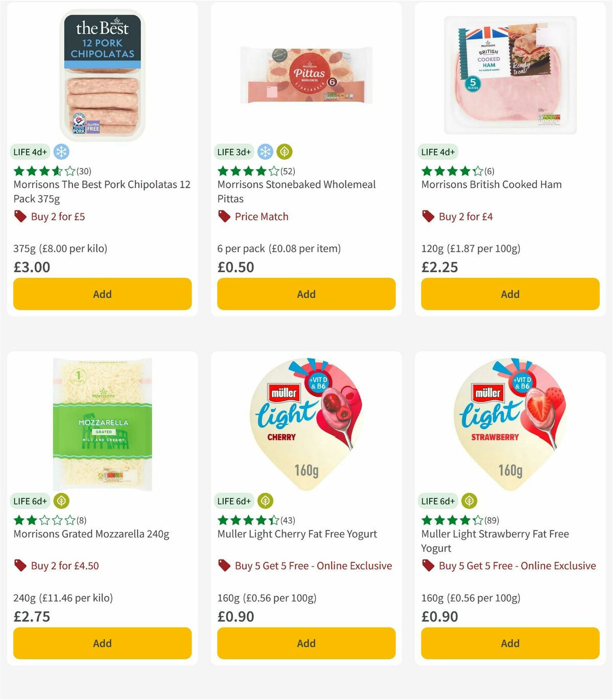Open the review count link showing (6)

pos(489,171)
